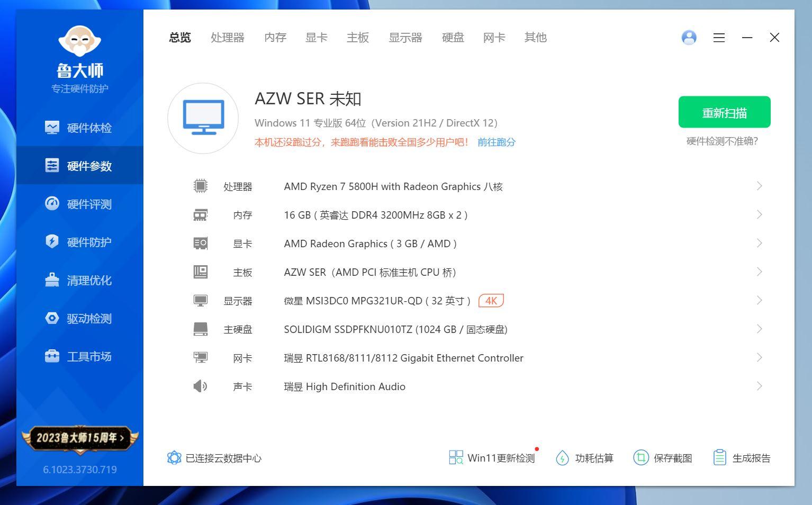The height and width of the screenshot is (505, 812).
Task: Switch to the 显卡 tab
Action: (317, 38)
